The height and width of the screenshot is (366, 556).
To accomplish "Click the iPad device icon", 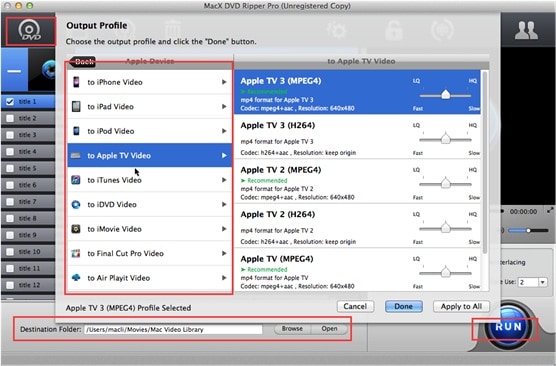I will coord(76,106).
